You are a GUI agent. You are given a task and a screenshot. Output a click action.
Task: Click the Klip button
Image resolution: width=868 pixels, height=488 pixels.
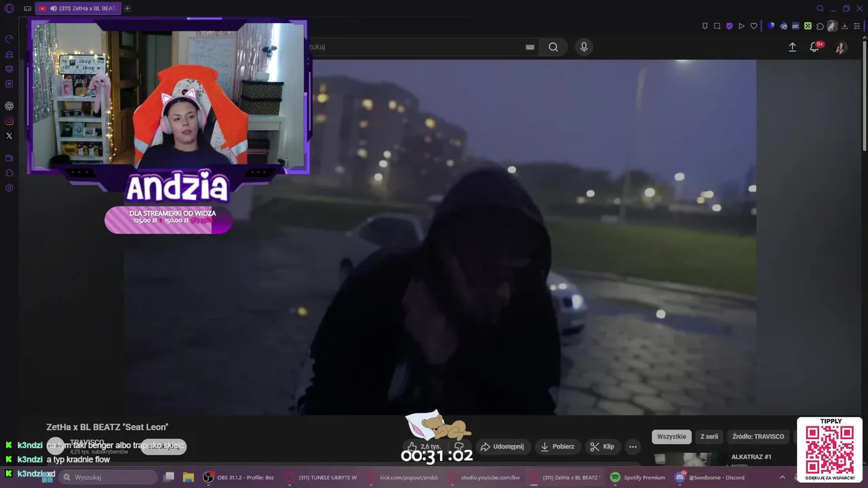click(602, 447)
